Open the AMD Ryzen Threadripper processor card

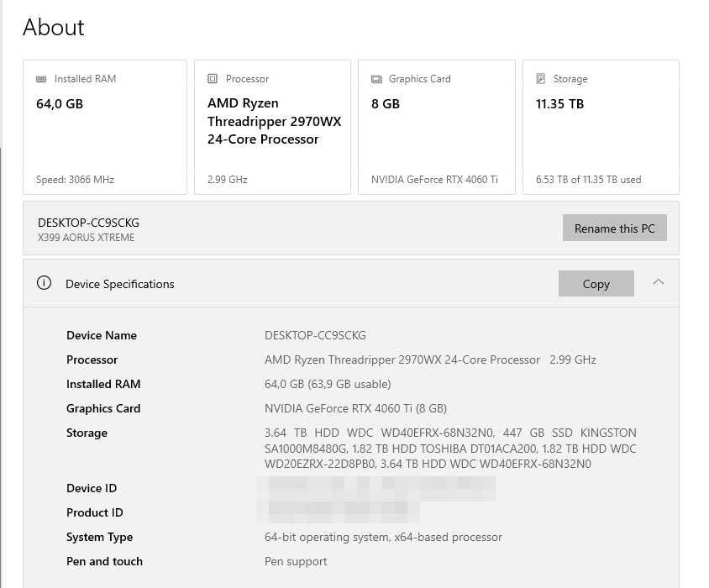[x=273, y=127]
